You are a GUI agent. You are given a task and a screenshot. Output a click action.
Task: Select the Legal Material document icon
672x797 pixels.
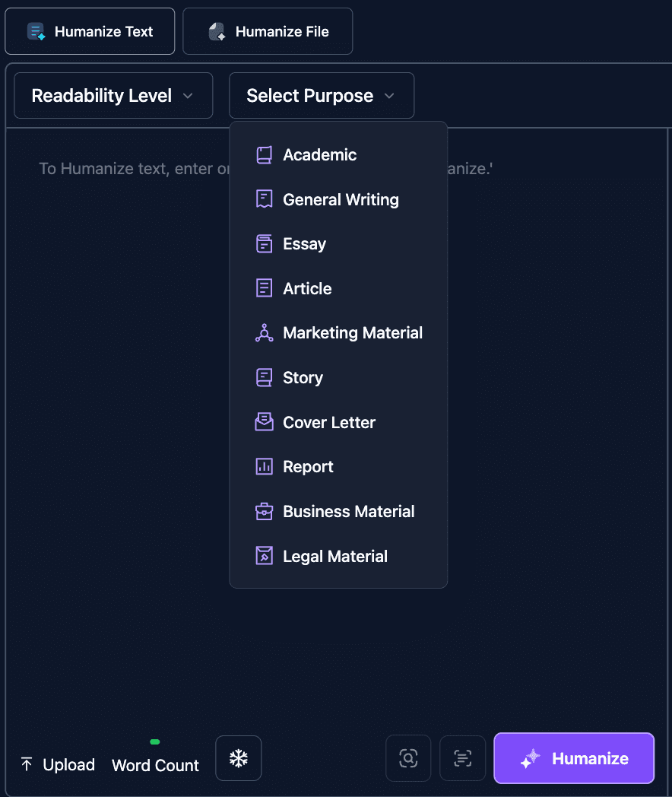pos(264,556)
